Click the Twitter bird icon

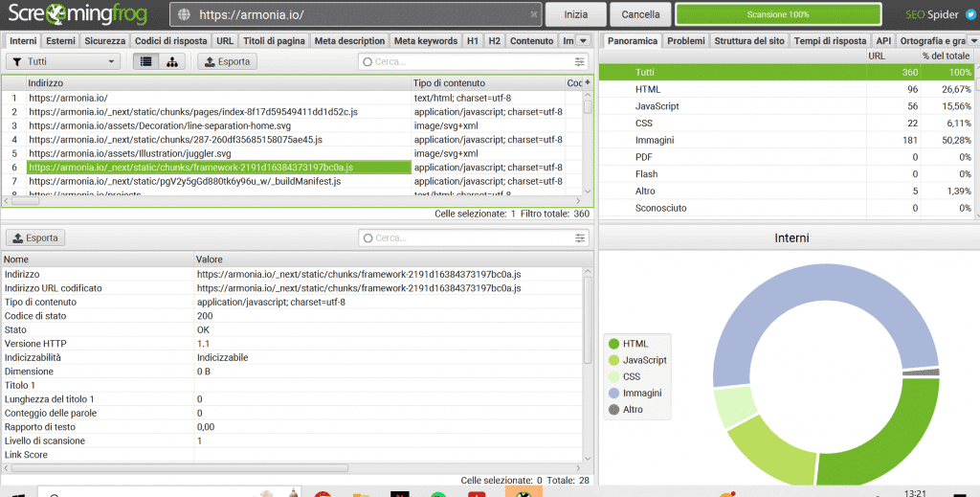click(969, 14)
